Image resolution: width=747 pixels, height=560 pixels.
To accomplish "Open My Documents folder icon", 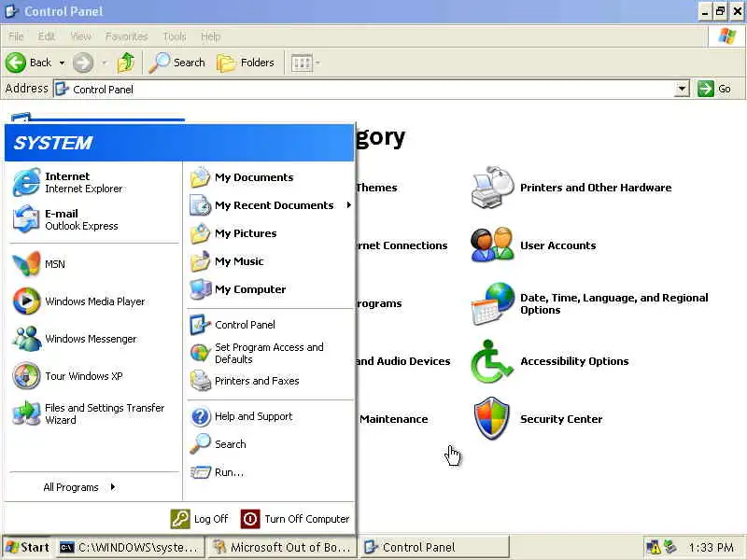I will (x=201, y=177).
